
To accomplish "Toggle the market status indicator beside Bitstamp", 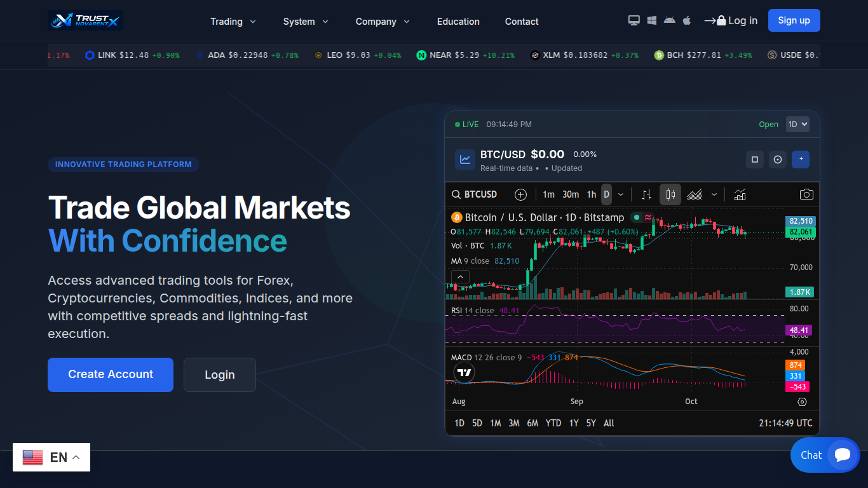I will tap(637, 217).
